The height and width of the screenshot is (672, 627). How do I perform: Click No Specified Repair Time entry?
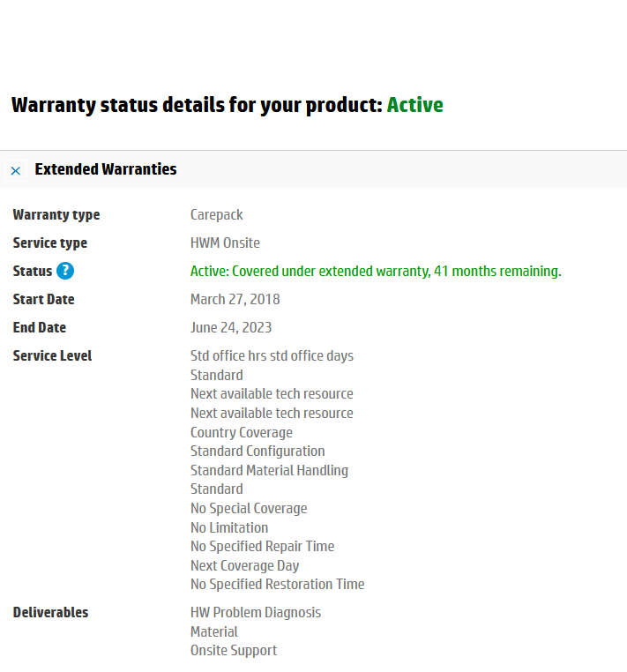[262, 547]
